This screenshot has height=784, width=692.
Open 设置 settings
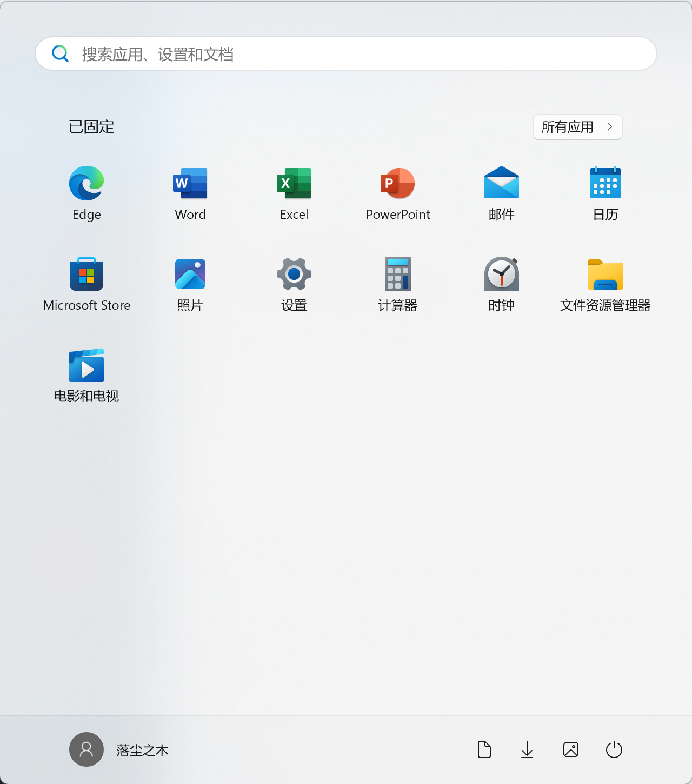pos(294,284)
